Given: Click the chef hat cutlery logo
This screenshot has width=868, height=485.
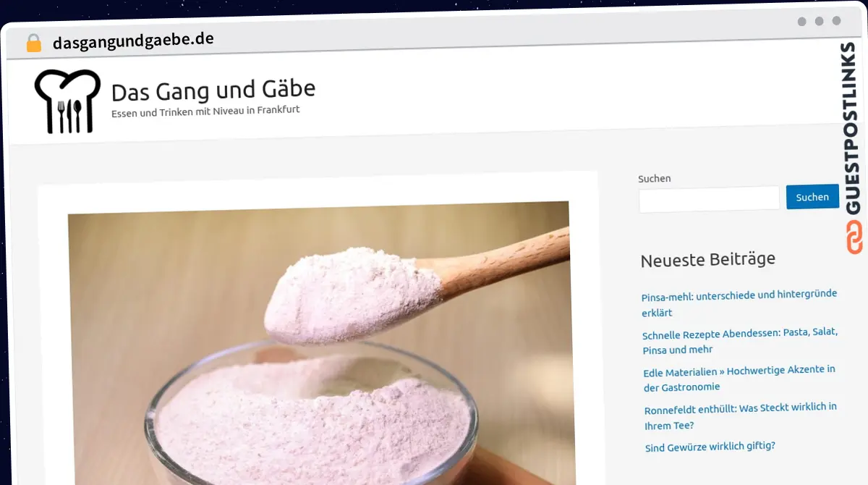Looking at the screenshot, I should point(67,102).
